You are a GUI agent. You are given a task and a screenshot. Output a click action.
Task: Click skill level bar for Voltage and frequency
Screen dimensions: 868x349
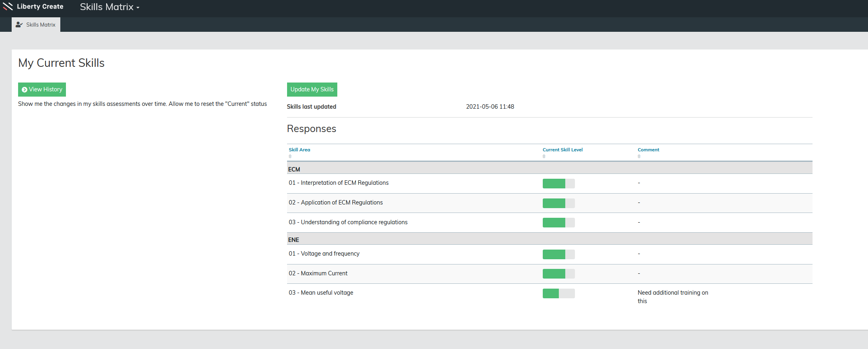click(x=558, y=254)
